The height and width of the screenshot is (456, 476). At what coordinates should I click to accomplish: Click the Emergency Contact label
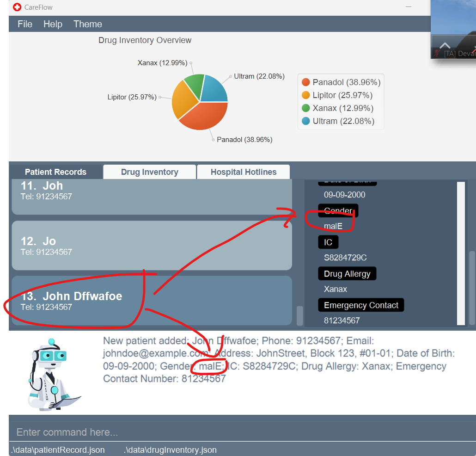pyautogui.click(x=361, y=305)
